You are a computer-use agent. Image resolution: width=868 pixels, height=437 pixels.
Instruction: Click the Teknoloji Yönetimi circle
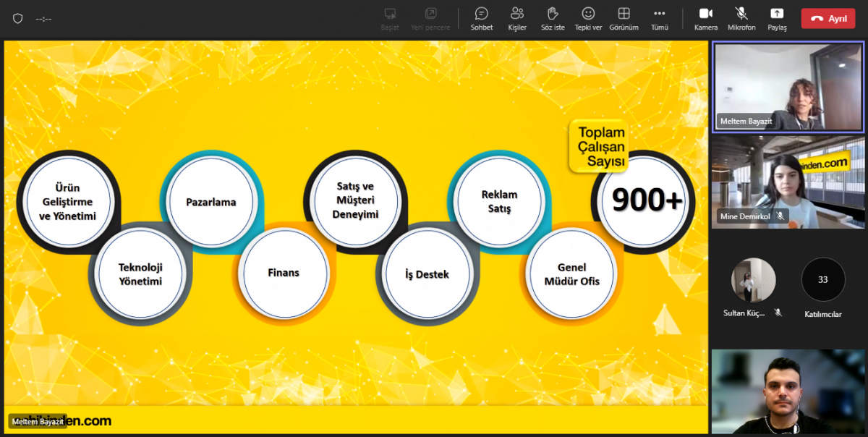[x=140, y=273]
